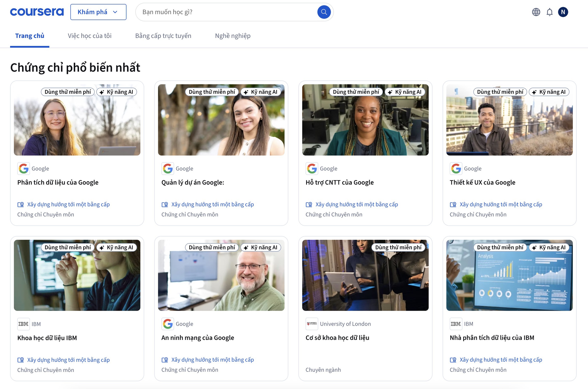Open the Bằng cấp trực tuyến tab
The width and height of the screenshot is (588, 389).
[x=163, y=36]
